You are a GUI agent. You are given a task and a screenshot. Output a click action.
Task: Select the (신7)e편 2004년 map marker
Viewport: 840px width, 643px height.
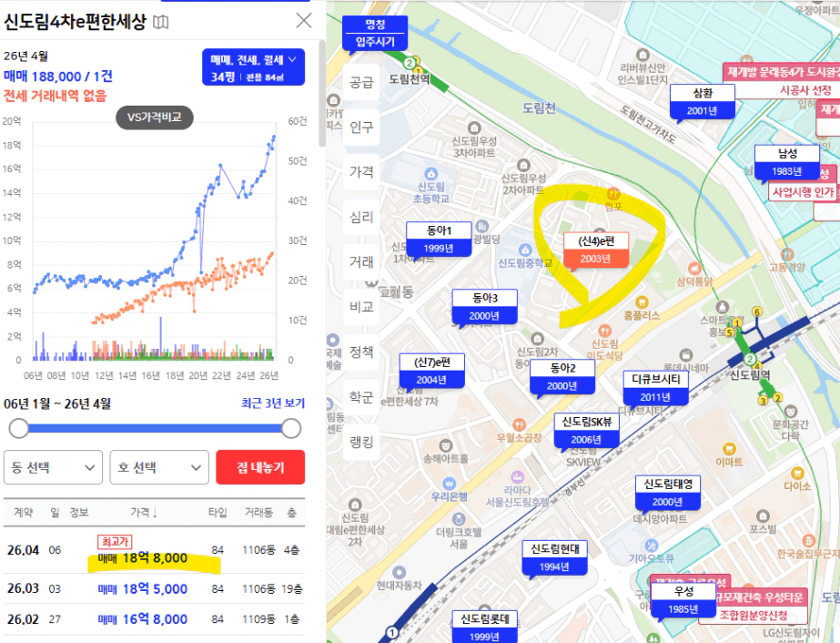click(431, 371)
